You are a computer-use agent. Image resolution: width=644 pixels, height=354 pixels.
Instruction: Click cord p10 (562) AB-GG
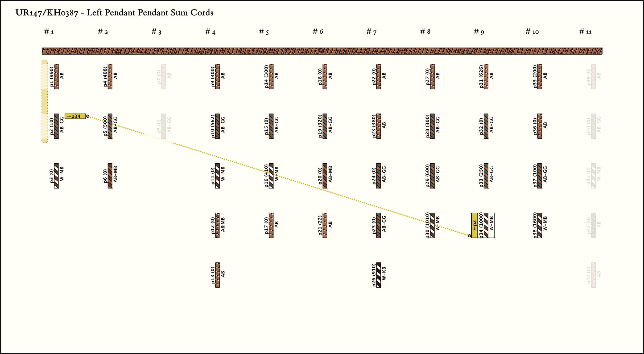(x=217, y=126)
